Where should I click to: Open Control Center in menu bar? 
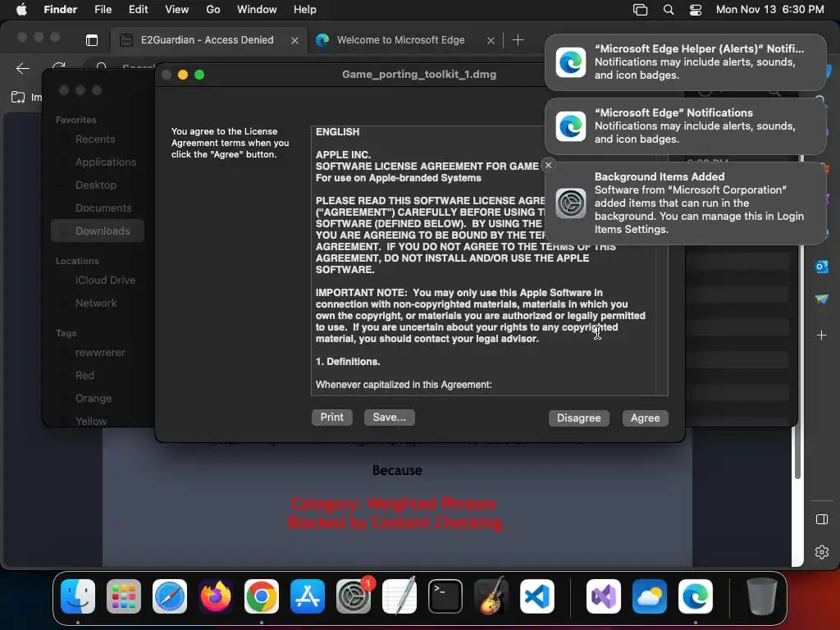click(x=696, y=10)
